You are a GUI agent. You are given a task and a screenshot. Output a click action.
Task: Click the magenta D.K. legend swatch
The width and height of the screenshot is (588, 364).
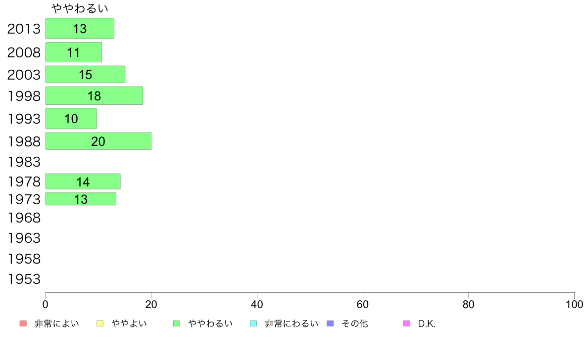tap(407, 323)
